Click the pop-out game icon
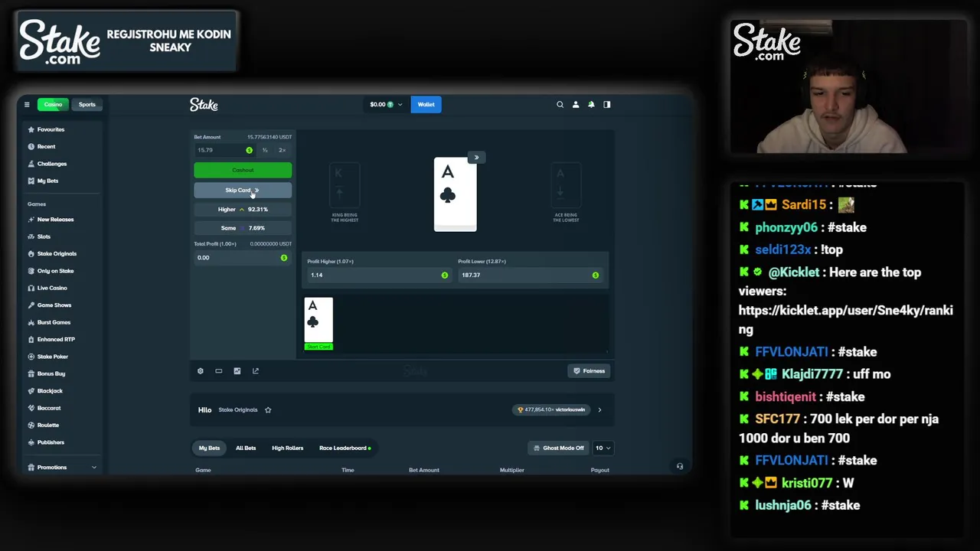 click(256, 371)
